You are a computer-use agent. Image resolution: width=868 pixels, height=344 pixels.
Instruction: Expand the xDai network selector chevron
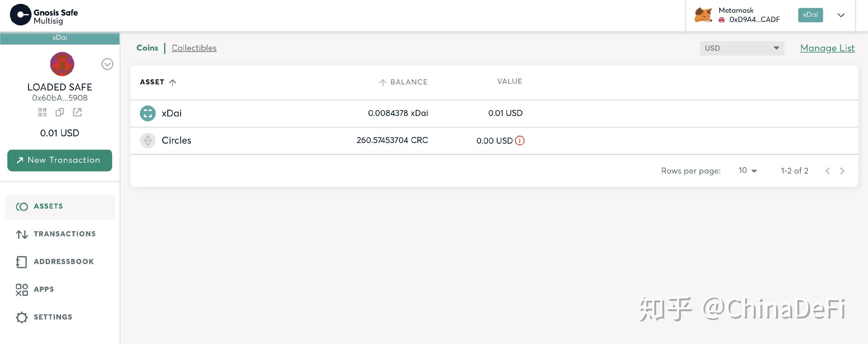[842, 15]
